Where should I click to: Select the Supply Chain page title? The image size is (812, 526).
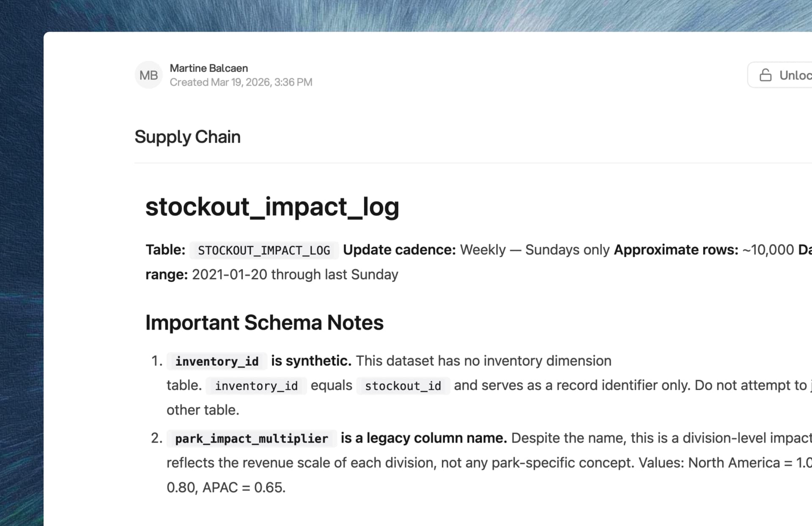(187, 137)
